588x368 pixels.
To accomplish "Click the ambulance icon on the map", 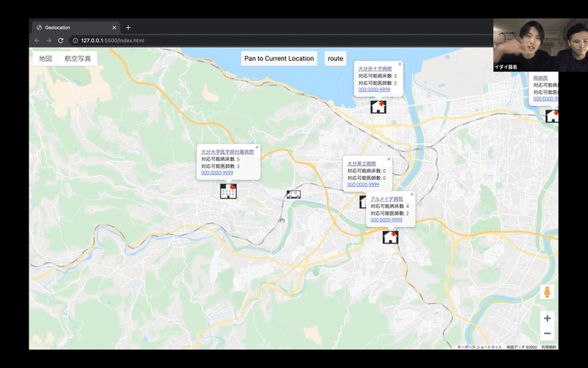I will [x=293, y=194].
